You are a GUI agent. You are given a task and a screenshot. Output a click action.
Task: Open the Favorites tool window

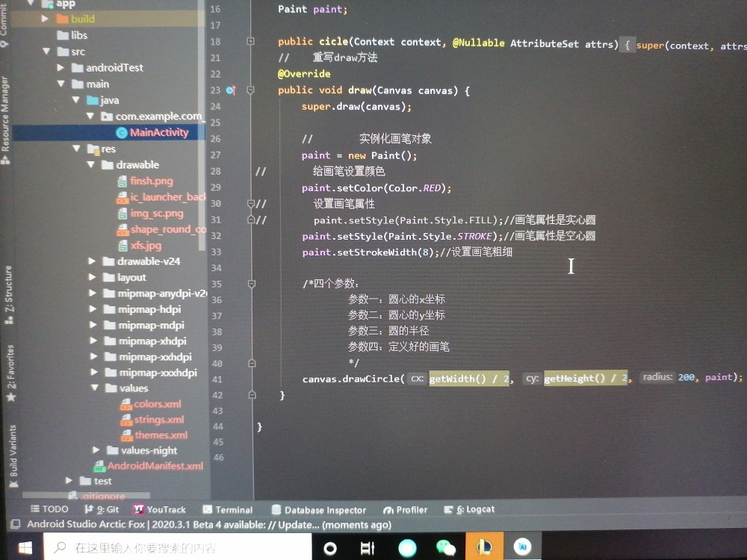tap(10, 373)
